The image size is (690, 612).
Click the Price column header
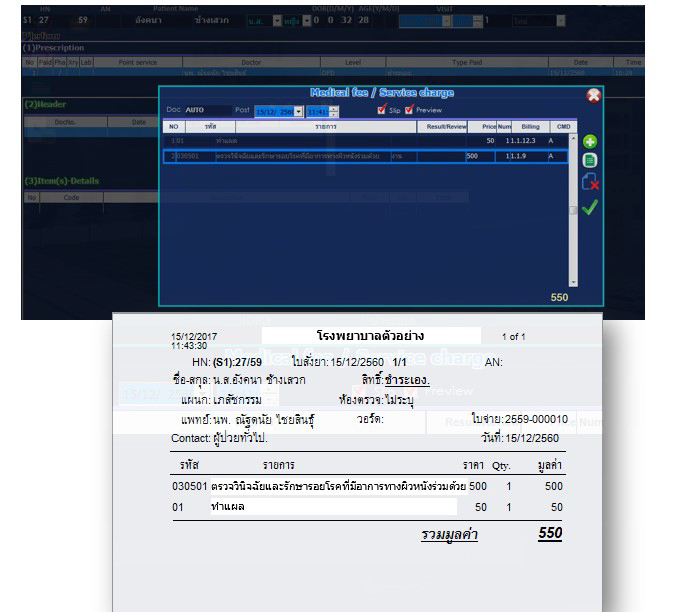(488, 127)
